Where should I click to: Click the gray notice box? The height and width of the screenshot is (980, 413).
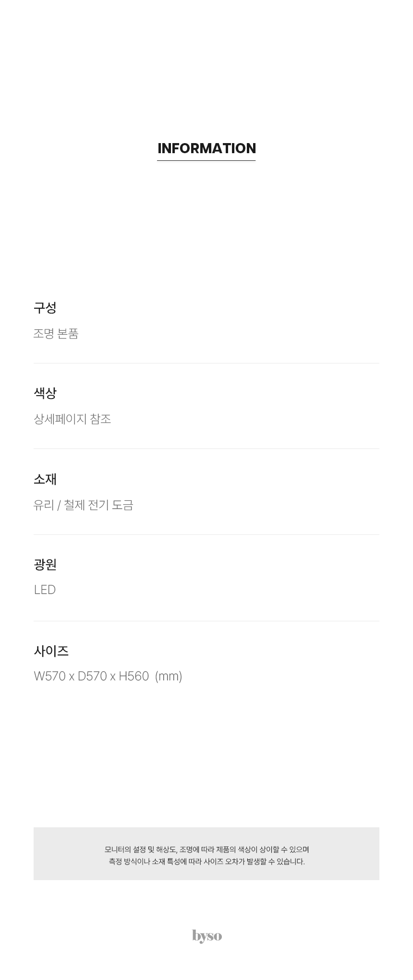tap(206, 853)
